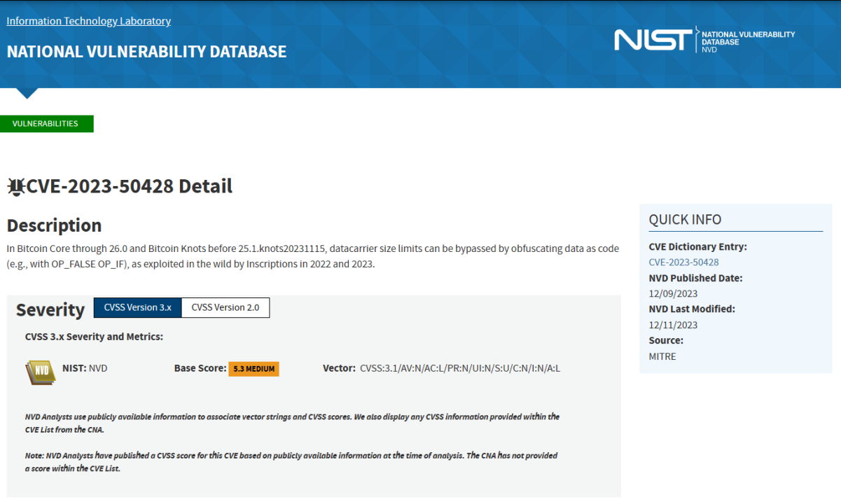
Task: Click the QUICK INFO panel heading
Action: (x=685, y=219)
